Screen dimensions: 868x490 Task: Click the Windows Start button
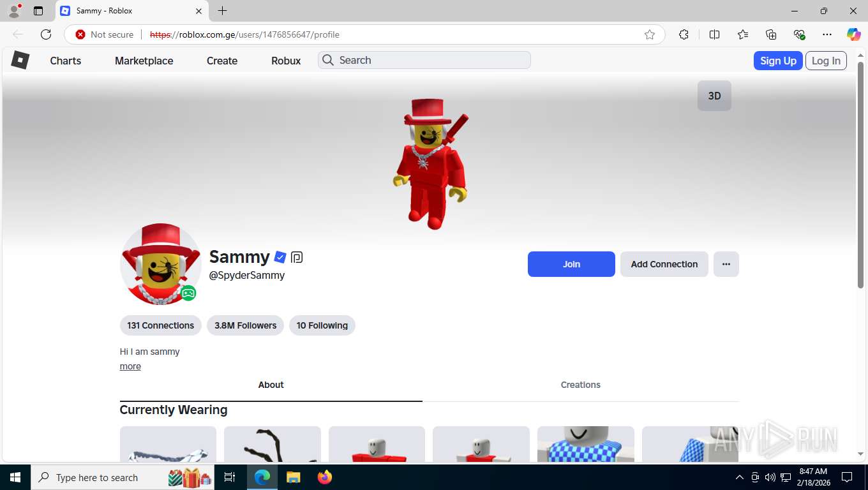point(15,477)
